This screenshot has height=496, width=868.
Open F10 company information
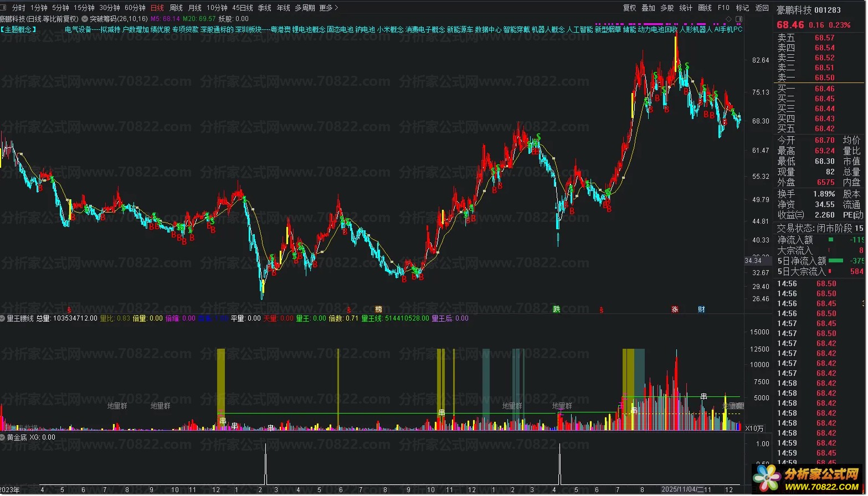pyautogui.click(x=723, y=8)
